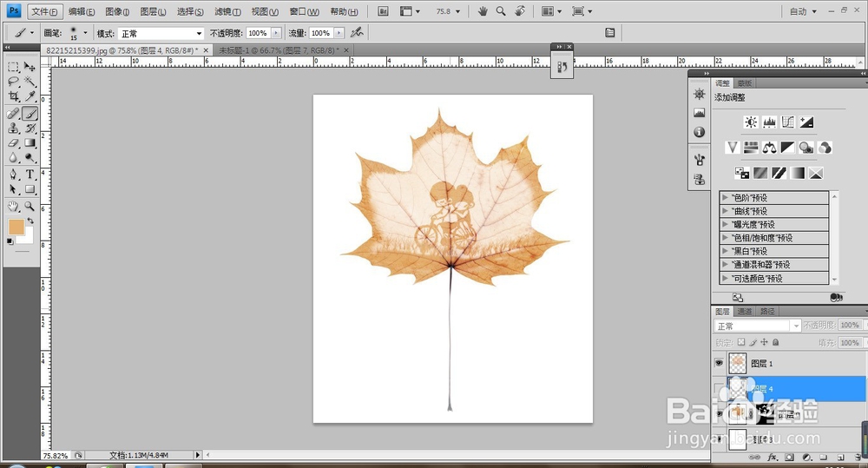Choose the Lasso tool

tap(13, 82)
